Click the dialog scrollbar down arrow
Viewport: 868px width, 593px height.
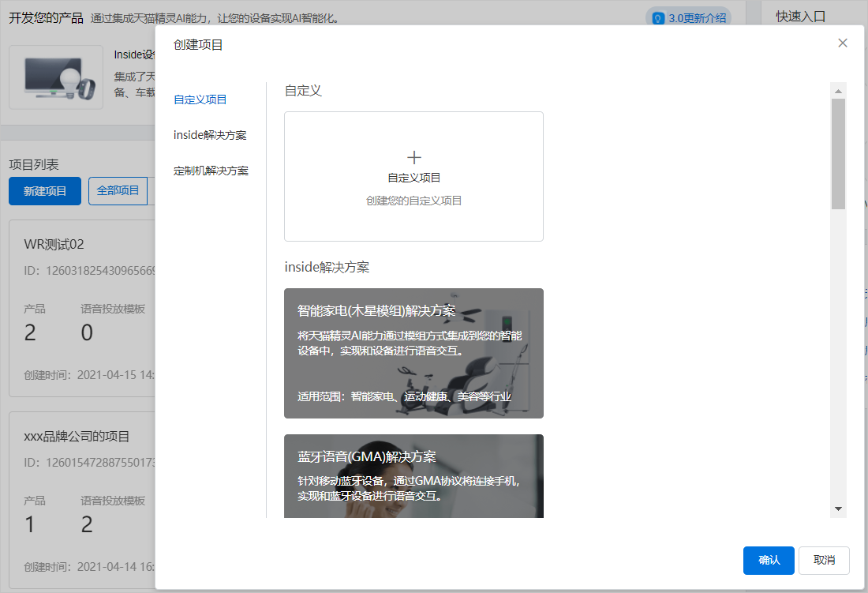838,509
